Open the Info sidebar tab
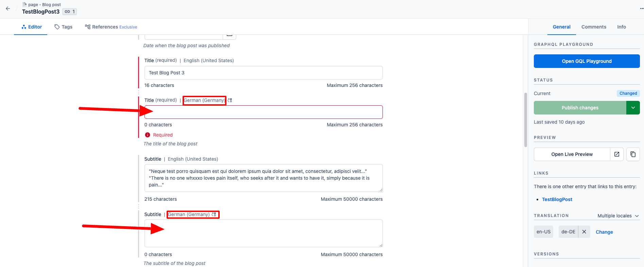Screen dimensions: 644x267 [x=621, y=27]
